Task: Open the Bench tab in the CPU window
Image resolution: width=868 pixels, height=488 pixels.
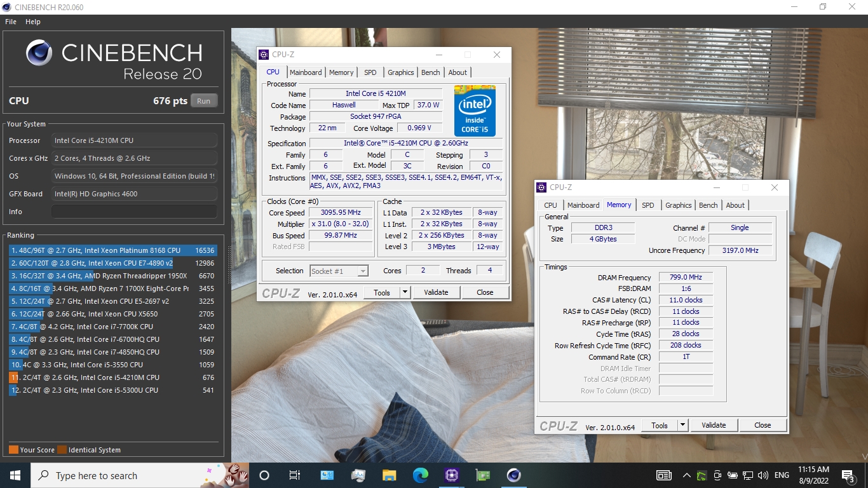Action: (x=431, y=72)
